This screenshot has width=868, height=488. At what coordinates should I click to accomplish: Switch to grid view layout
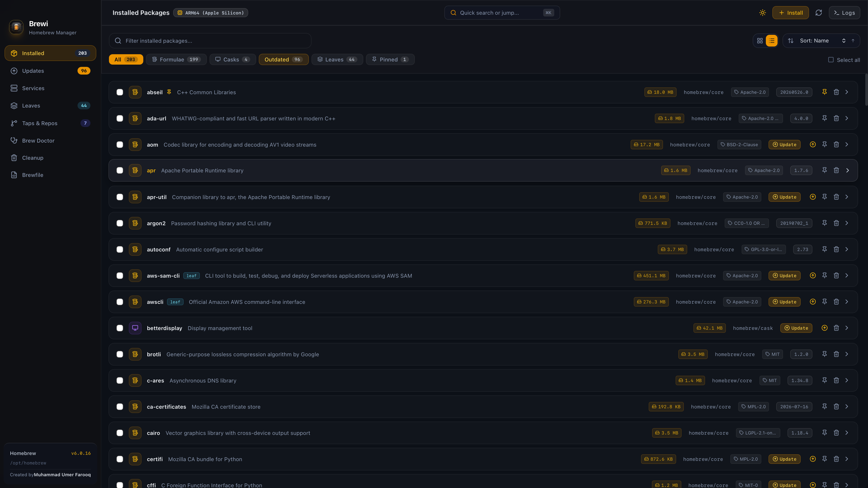(x=760, y=41)
